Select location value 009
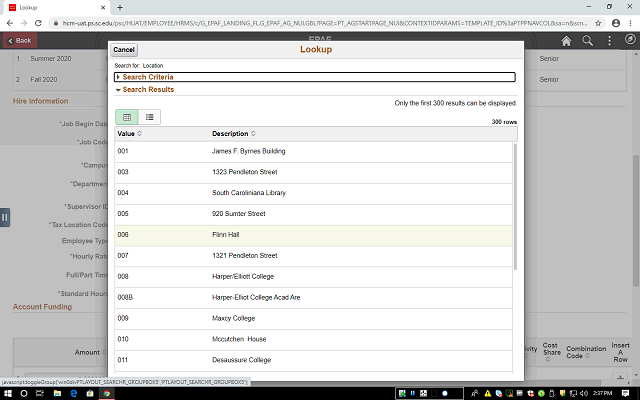This screenshot has height=400, width=640. (x=123, y=318)
